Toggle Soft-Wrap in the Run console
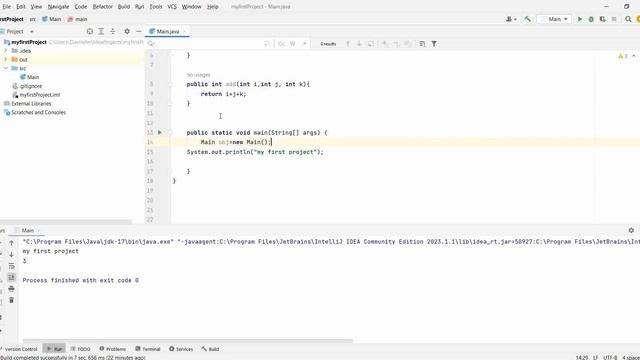 [11, 266]
